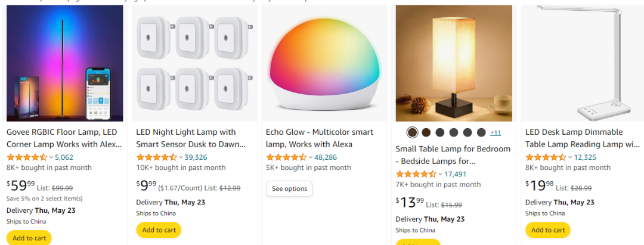Click star rating of Govee Floor Lamp
The height and width of the screenshot is (245, 644).
[26, 157]
